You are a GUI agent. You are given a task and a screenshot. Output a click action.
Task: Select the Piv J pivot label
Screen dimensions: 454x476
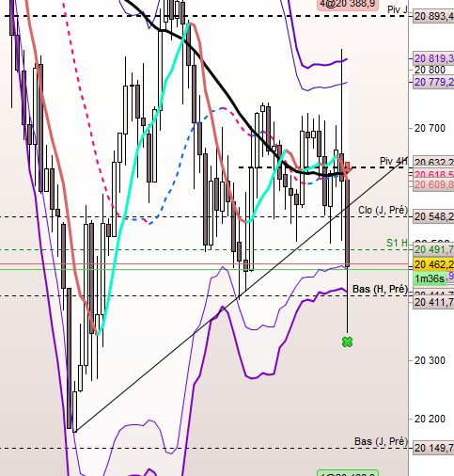(x=398, y=9)
